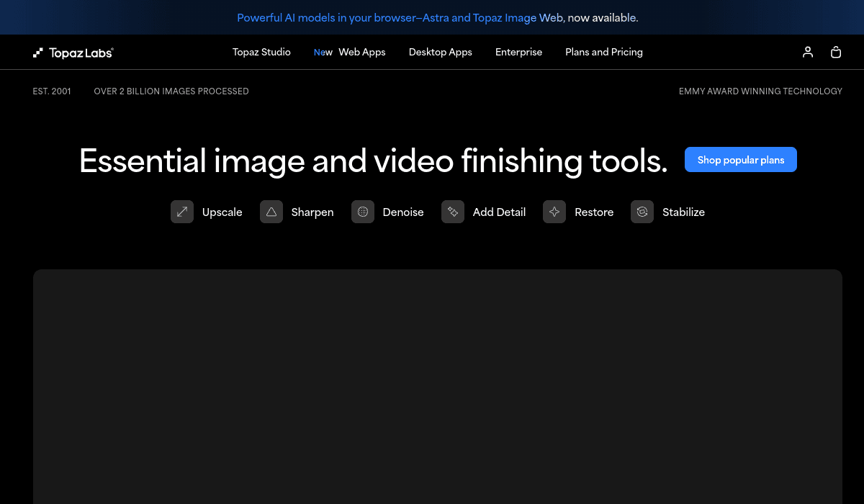The height and width of the screenshot is (504, 864).
Task: Open the Desktop Apps menu
Action: click(x=441, y=52)
